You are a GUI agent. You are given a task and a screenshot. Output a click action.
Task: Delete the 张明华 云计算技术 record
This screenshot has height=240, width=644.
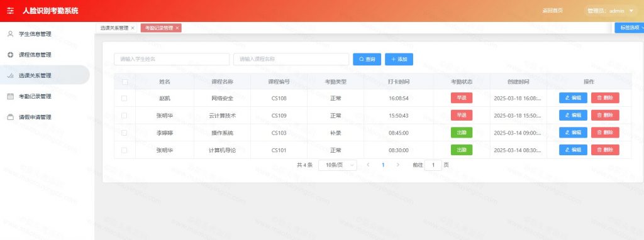coord(605,115)
